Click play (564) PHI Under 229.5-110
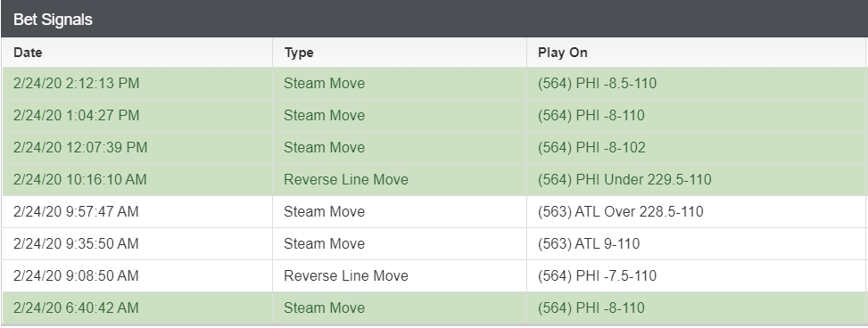The image size is (868, 328). 625,180
